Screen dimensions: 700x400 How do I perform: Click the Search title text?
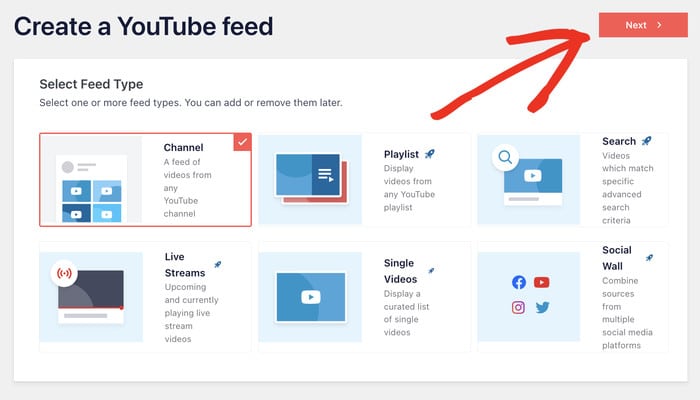click(x=619, y=141)
